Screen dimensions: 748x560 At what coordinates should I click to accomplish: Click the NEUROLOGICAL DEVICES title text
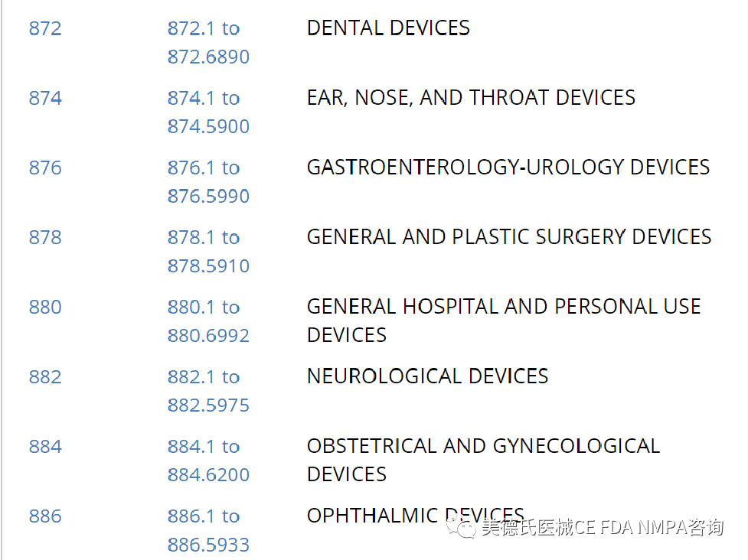coord(427,376)
